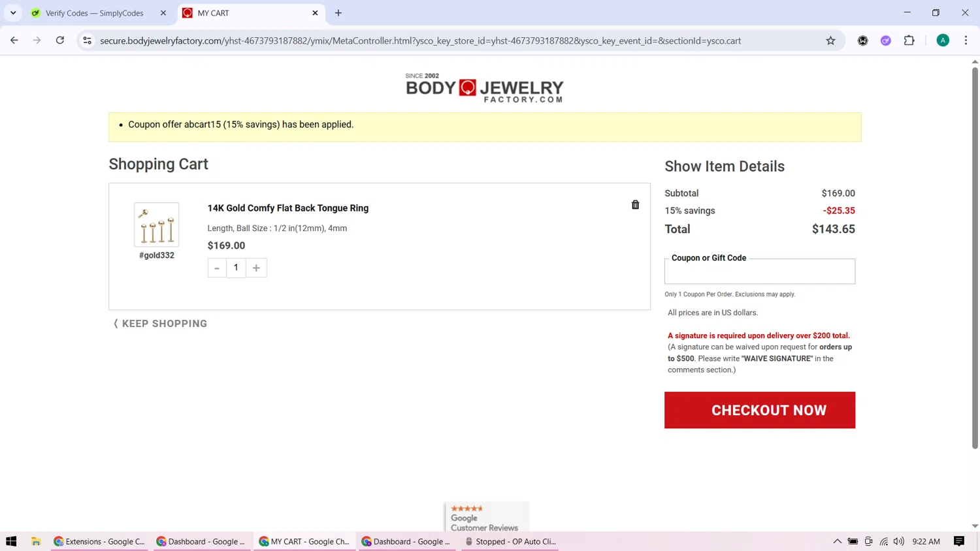Remove item with the trash can icon
Viewport: 980px width, 551px height.
635,204
